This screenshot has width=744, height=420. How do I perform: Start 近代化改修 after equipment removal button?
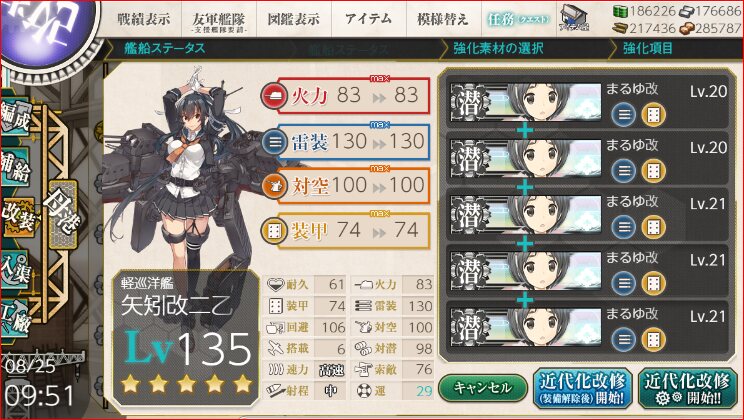[583, 387]
